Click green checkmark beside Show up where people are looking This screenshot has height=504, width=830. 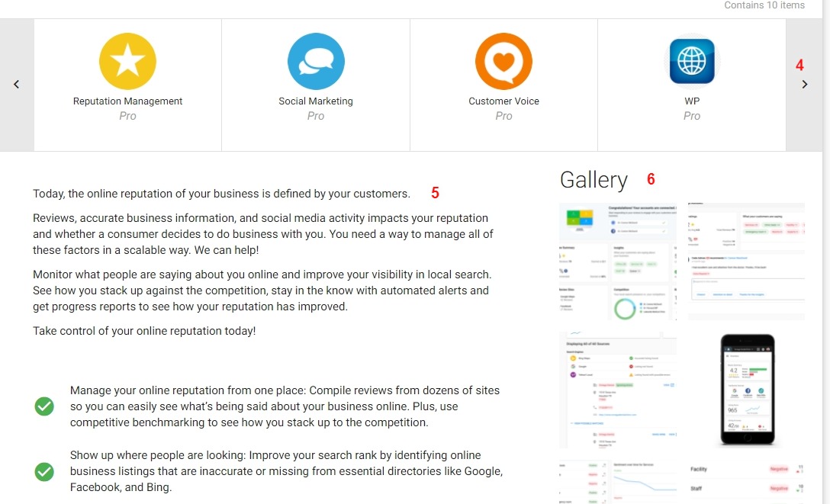coord(44,471)
